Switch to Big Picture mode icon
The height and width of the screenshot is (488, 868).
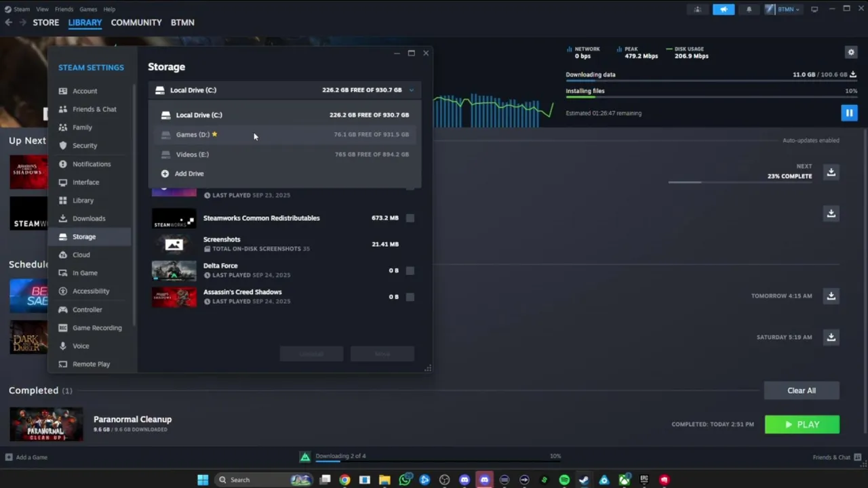[x=814, y=9]
